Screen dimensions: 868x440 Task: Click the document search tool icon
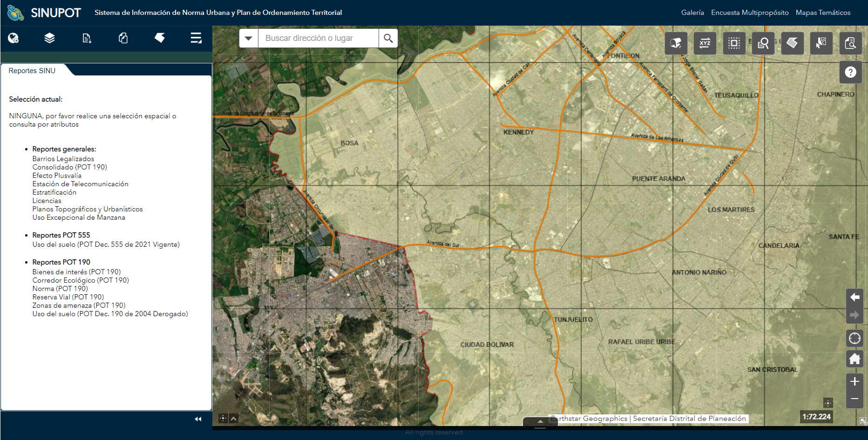point(850,43)
